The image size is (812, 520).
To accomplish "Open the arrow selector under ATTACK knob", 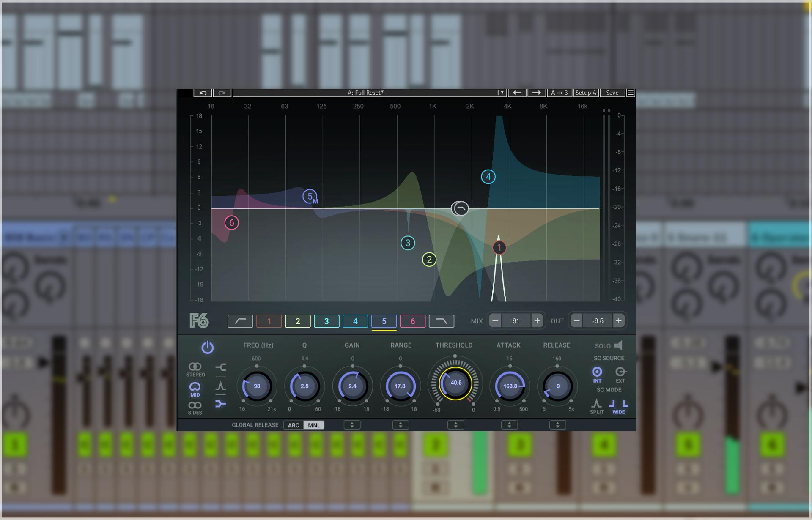I will (509, 425).
